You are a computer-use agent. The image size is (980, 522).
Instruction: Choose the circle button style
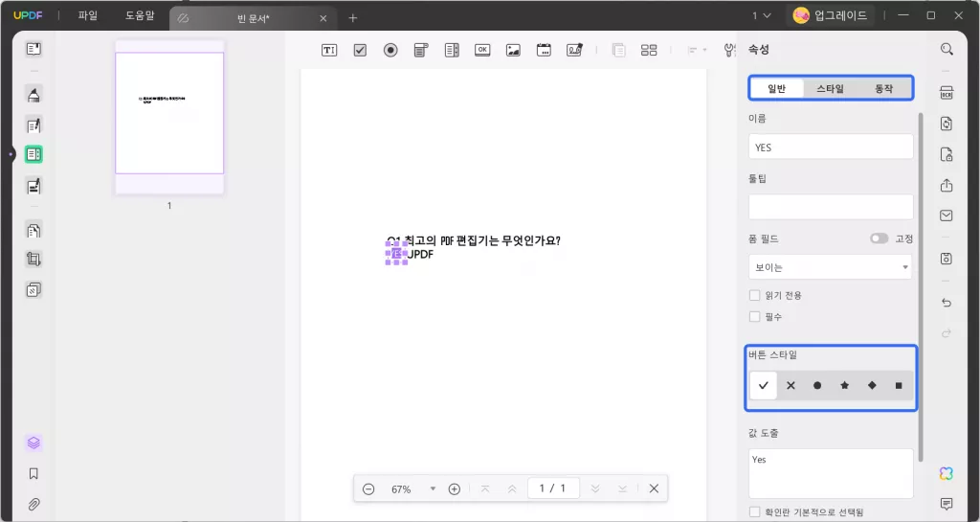click(x=817, y=386)
